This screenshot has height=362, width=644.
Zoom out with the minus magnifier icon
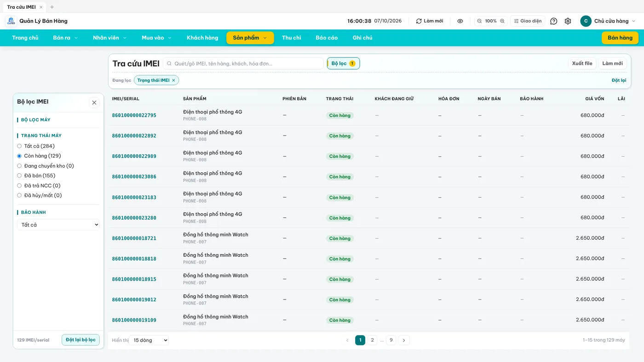[x=479, y=21]
